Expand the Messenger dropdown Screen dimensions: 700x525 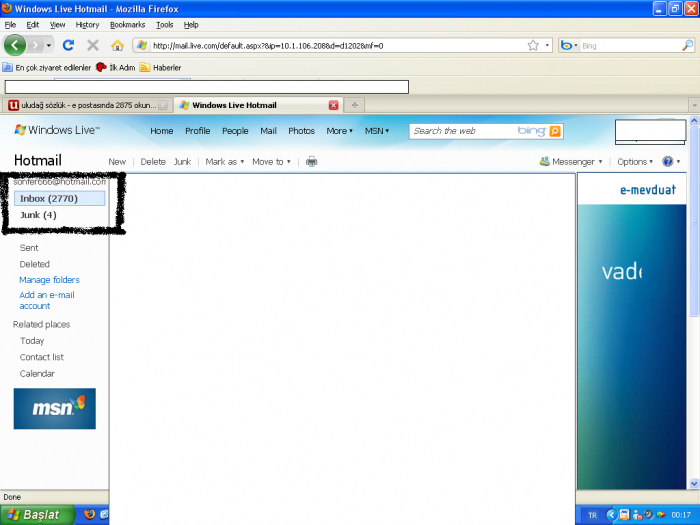[571, 162]
